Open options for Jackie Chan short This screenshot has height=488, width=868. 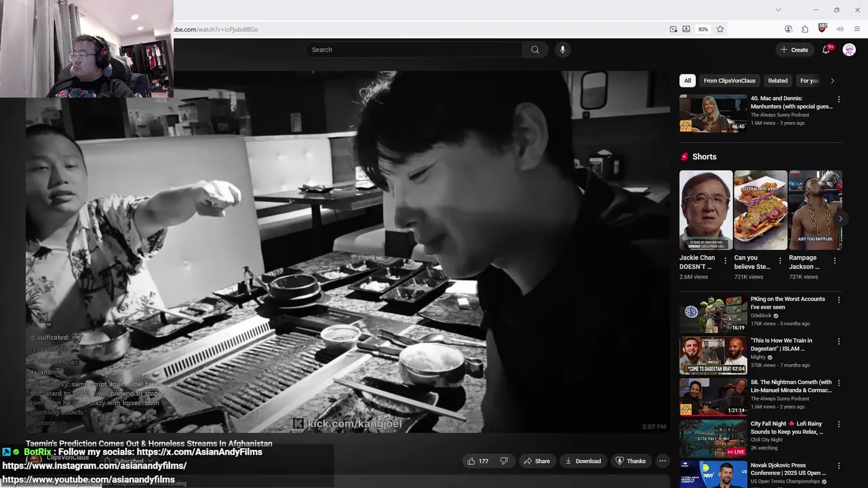726,260
